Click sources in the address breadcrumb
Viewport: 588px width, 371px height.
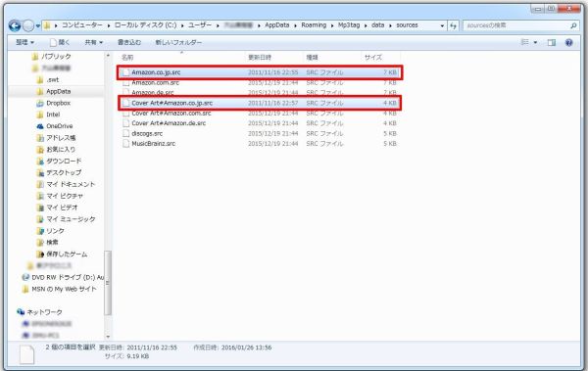407,25
